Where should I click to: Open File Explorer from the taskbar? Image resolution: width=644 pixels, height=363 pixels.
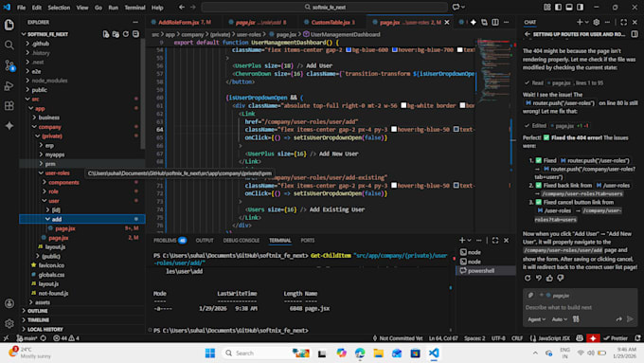[378, 353]
